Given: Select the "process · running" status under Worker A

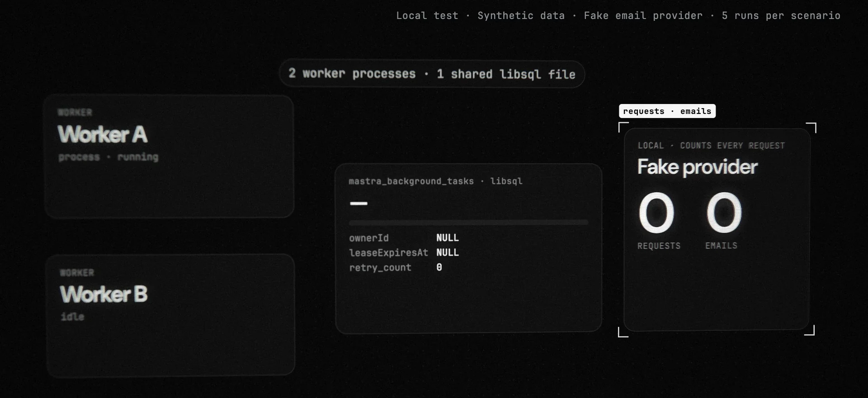Looking at the screenshot, I should coord(108,157).
